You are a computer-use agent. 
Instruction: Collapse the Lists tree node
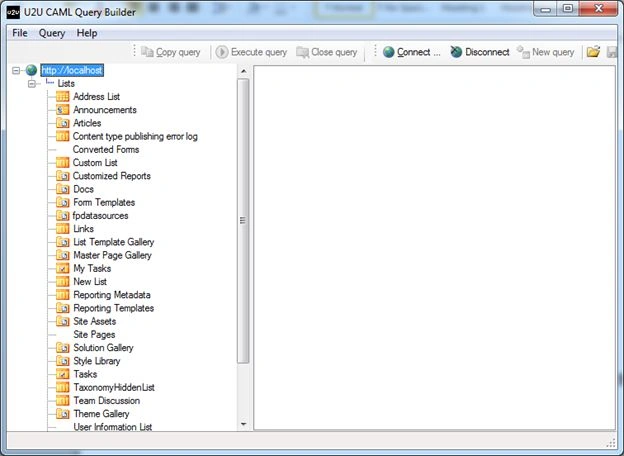[32, 84]
